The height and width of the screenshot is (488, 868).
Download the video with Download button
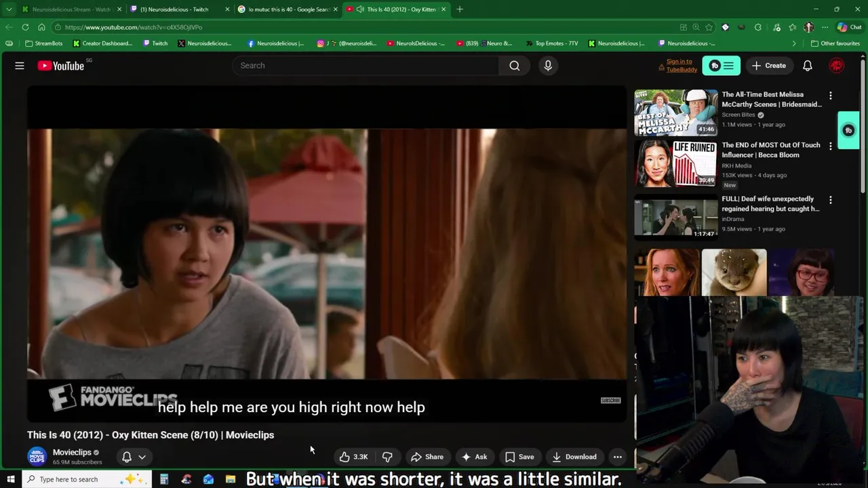tap(574, 457)
